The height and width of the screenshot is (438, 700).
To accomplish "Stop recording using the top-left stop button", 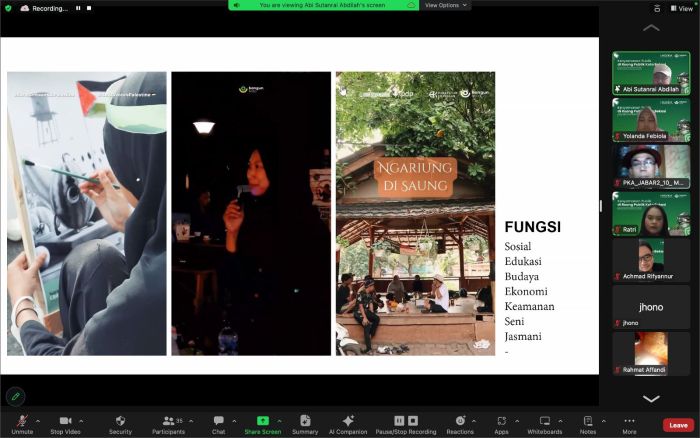I will click(90, 8).
